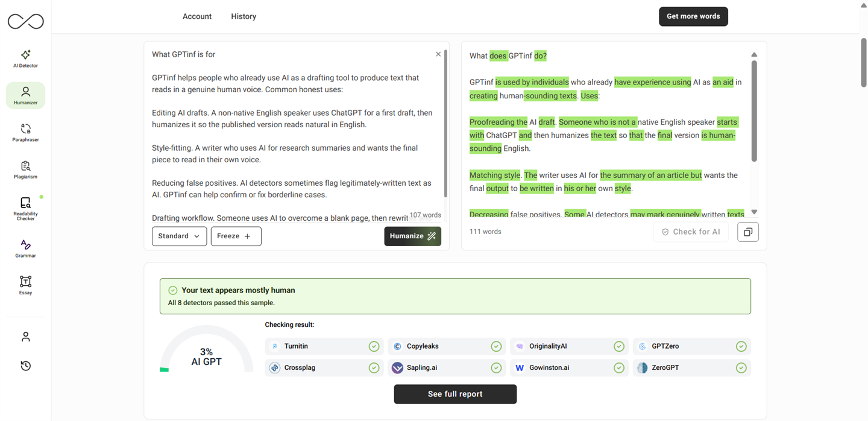This screenshot has height=421, width=868.
Task: Click the Sapling.ai passed checkmark
Action: coord(496,367)
